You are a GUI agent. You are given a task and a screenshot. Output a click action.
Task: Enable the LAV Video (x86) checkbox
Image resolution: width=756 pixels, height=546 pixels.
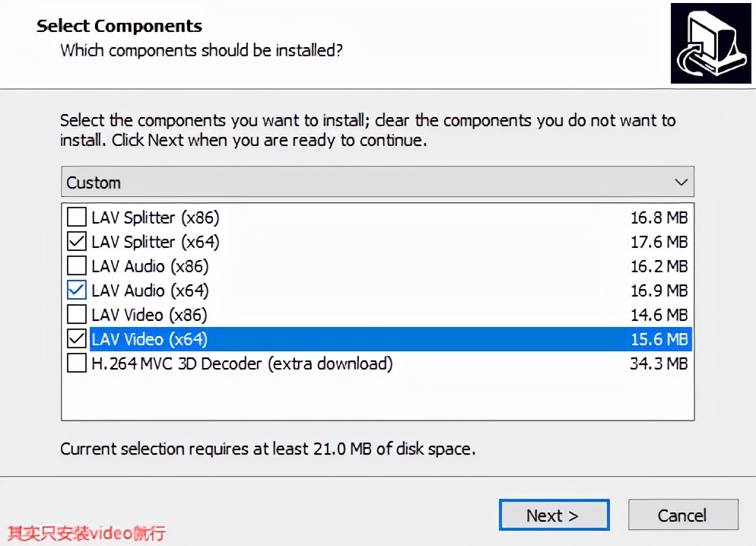click(77, 315)
